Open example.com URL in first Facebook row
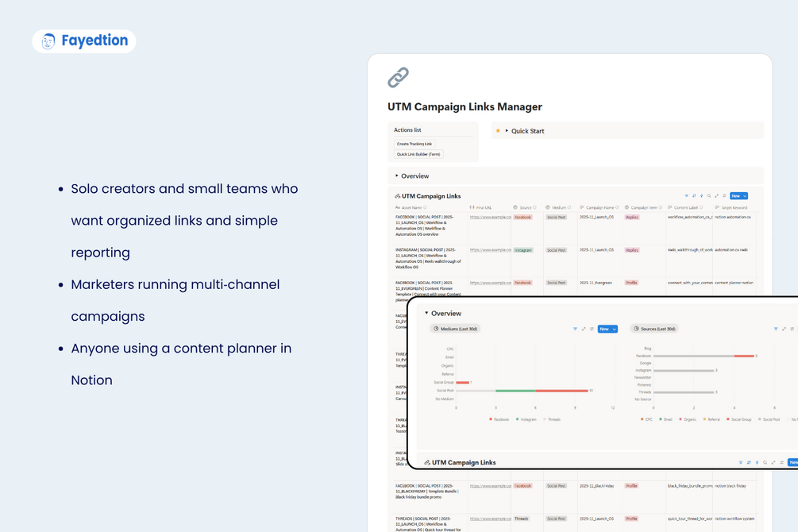Screen dimensions: 798x532 click(x=491, y=218)
